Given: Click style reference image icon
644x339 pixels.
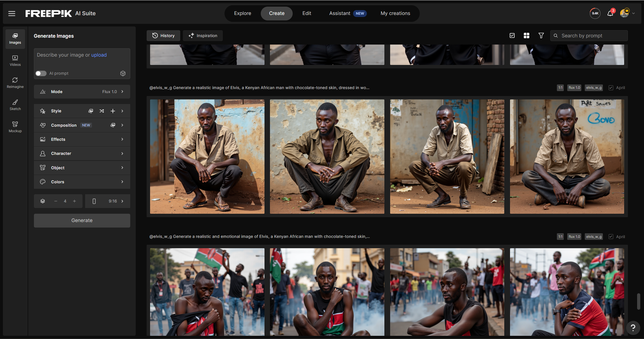Looking at the screenshot, I should (x=91, y=111).
